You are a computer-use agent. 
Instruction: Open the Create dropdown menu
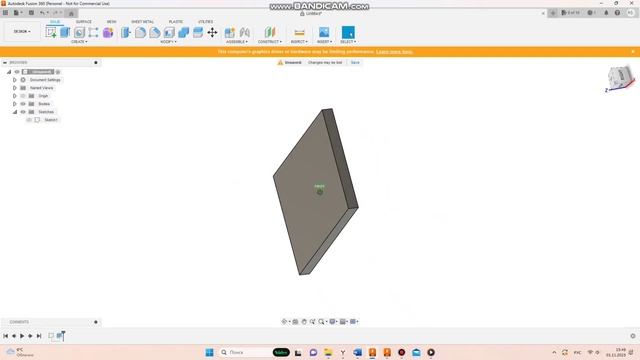[x=79, y=42]
